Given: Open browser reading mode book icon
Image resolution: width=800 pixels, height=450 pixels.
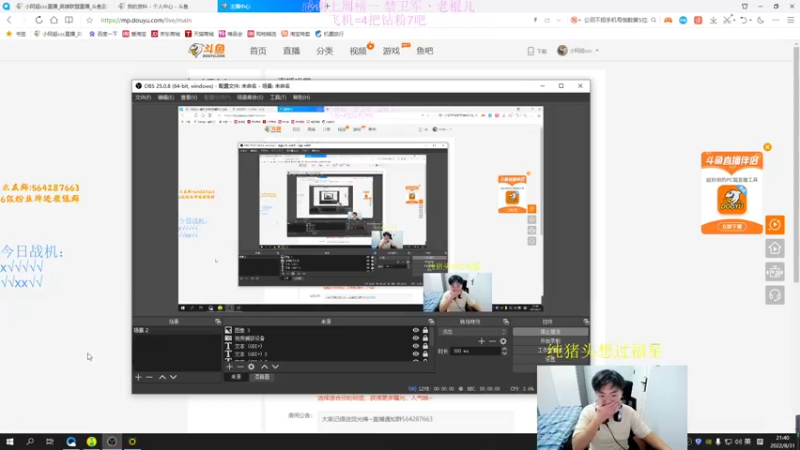Looking at the screenshot, I should coord(69,20).
